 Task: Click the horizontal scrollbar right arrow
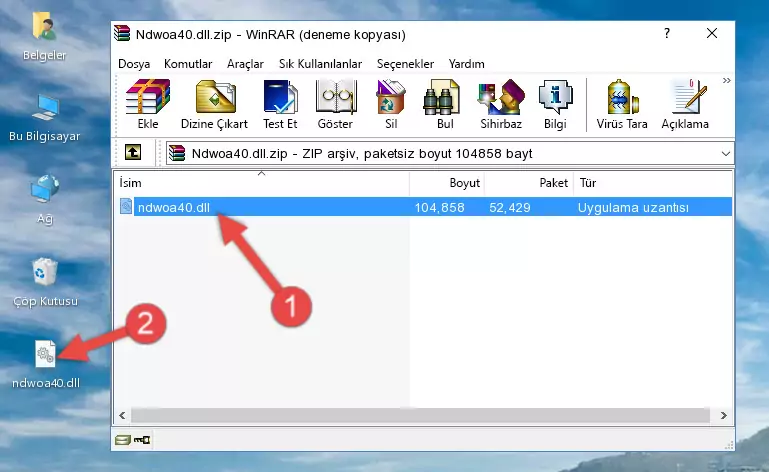pos(723,416)
